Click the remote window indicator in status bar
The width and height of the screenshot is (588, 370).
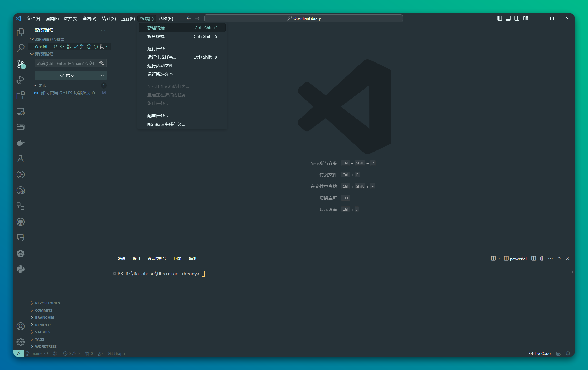tap(18, 353)
